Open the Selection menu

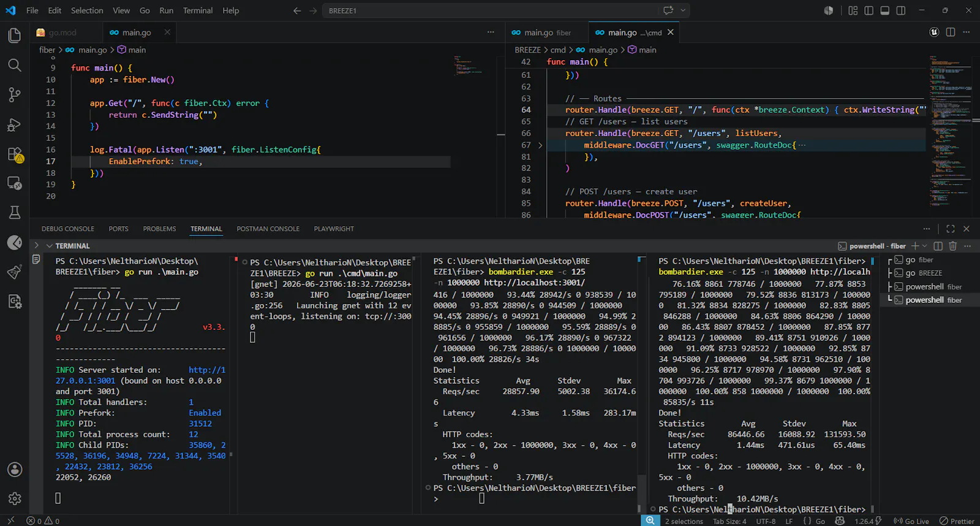[87, 10]
